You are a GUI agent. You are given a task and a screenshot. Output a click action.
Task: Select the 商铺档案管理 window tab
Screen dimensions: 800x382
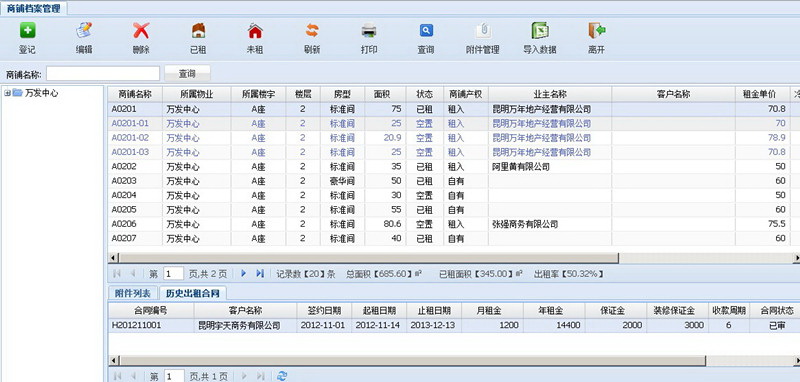[x=33, y=8]
